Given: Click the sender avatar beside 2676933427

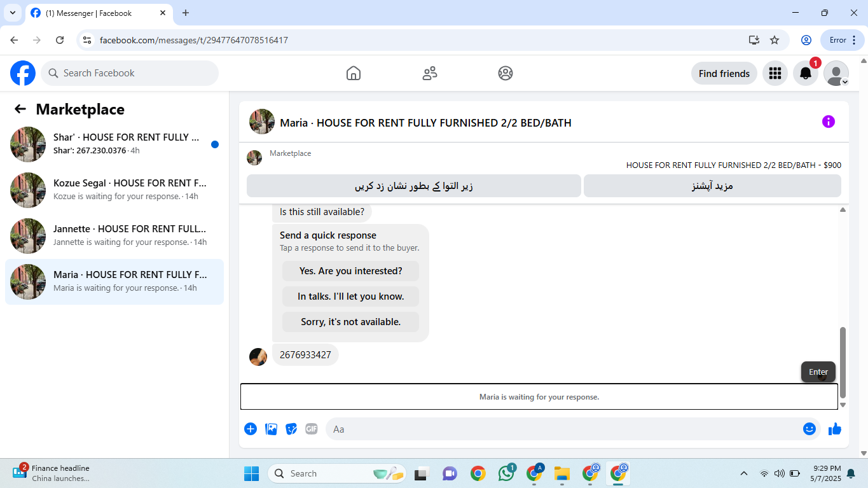Looking at the screenshot, I should [258, 357].
